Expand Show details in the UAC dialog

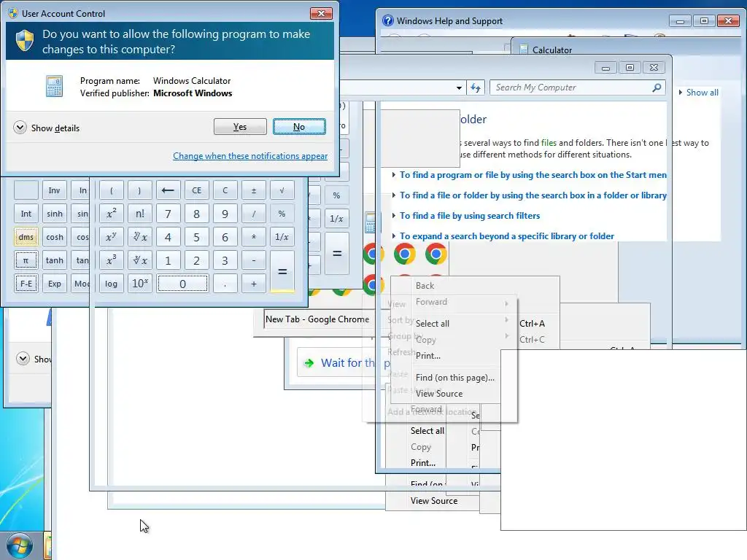click(x=47, y=128)
